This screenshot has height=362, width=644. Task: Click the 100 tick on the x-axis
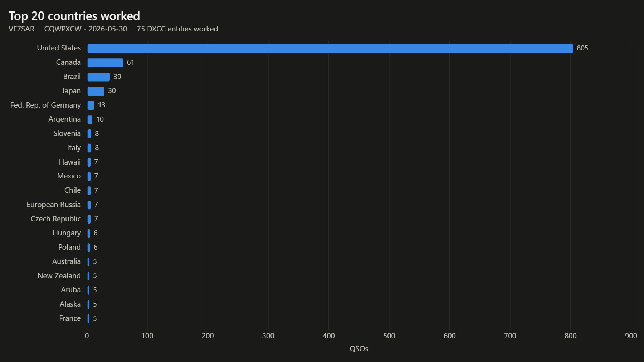click(147, 336)
